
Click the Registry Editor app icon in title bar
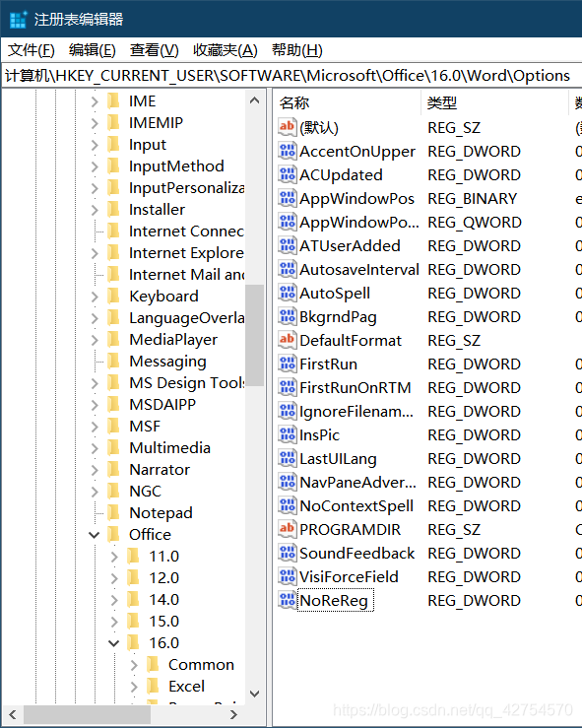19,19
